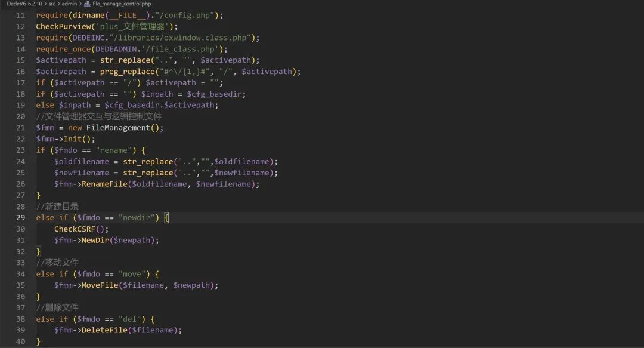Click the //新建目录 comment line
This screenshot has width=644, height=348.
(x=57, y=207)
